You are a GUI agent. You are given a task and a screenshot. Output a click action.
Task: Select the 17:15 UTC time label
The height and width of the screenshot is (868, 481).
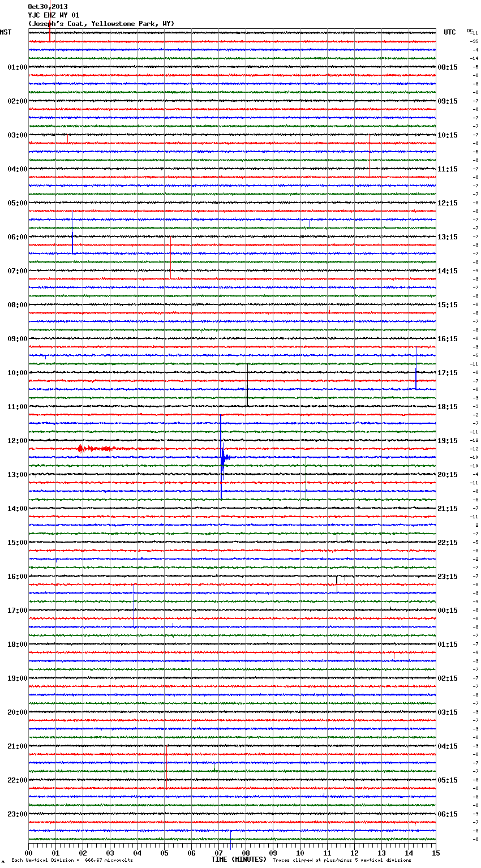pyautogui.click(x=448, y=373)
